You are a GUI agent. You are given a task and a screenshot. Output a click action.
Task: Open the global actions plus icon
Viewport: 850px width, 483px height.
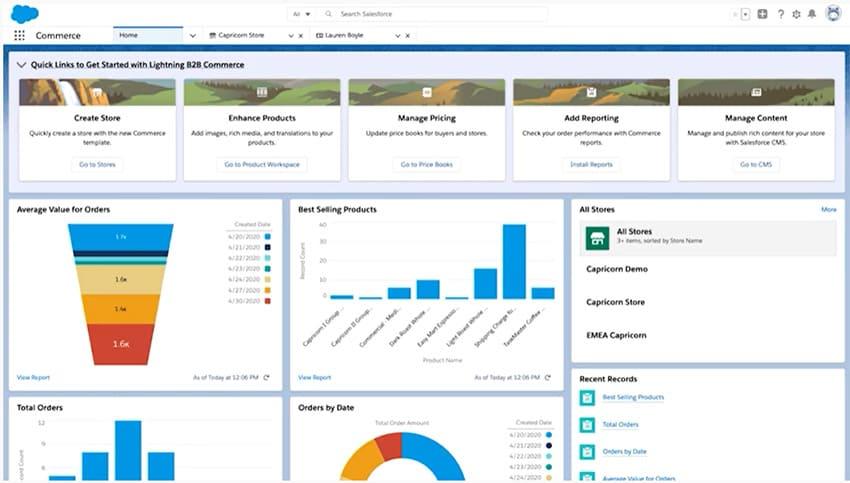click(x=763, y=14)
